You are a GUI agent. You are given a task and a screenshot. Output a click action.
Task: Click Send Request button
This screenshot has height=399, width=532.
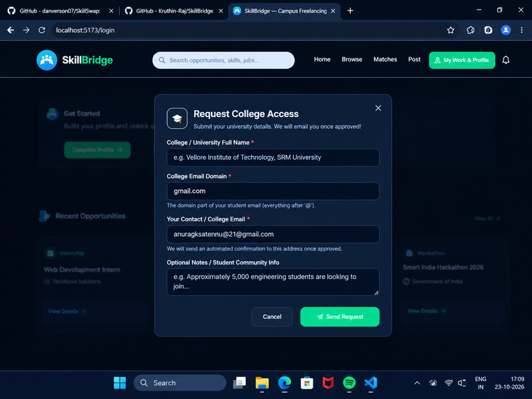340,317
